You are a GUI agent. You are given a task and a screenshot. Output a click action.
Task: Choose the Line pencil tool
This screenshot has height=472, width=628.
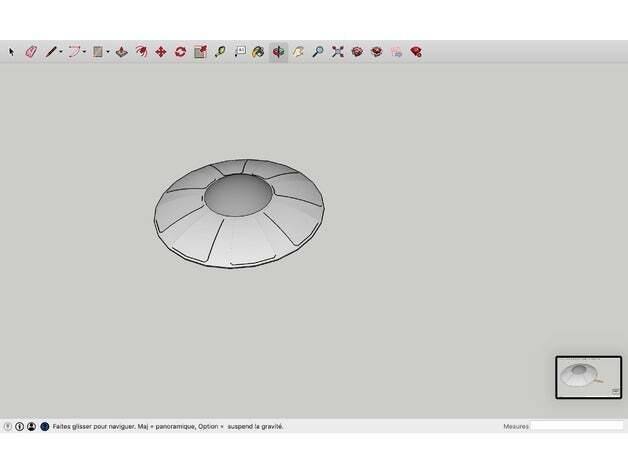[x=51, y=52]
